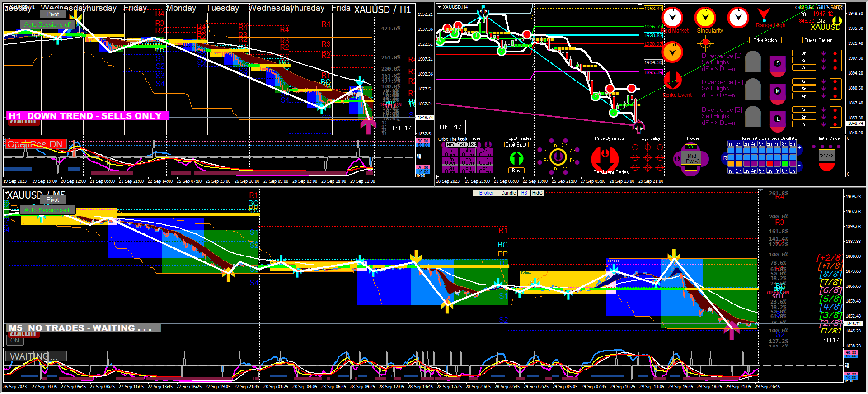The height and width of the screenshot is (394, 868).
Task: Click the first orange square in oscillator row
Action: click(731, 164)
